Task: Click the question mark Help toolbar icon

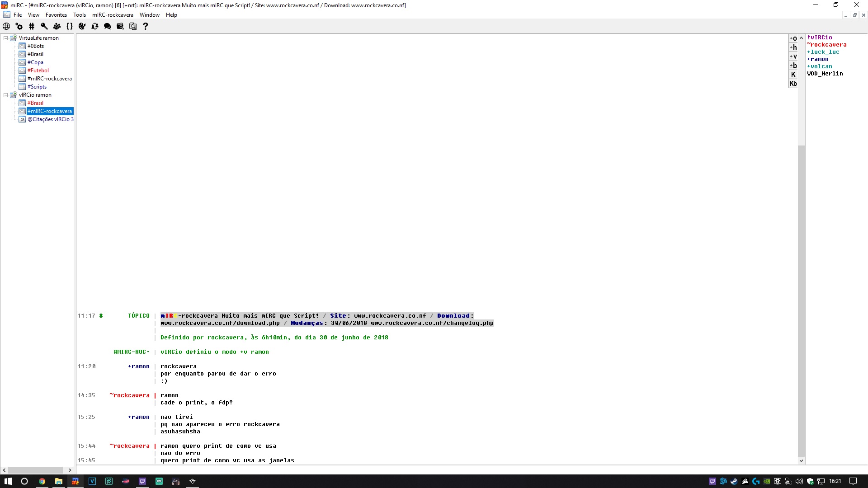Action: click(x=146, y=26)
